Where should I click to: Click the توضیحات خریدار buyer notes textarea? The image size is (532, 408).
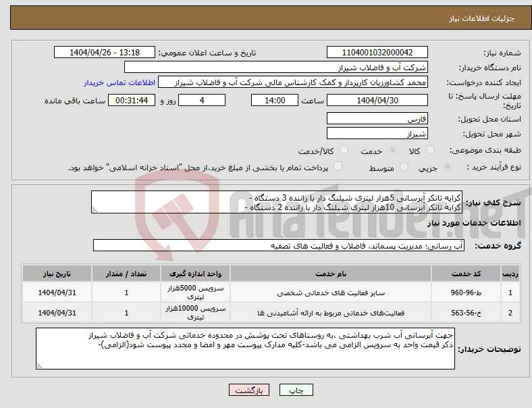[245, 349]
